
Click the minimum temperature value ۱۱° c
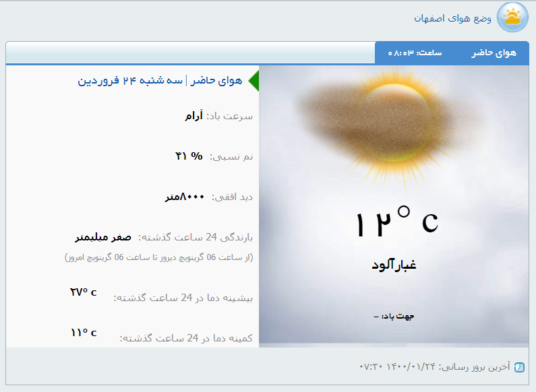tap(84, 333)
